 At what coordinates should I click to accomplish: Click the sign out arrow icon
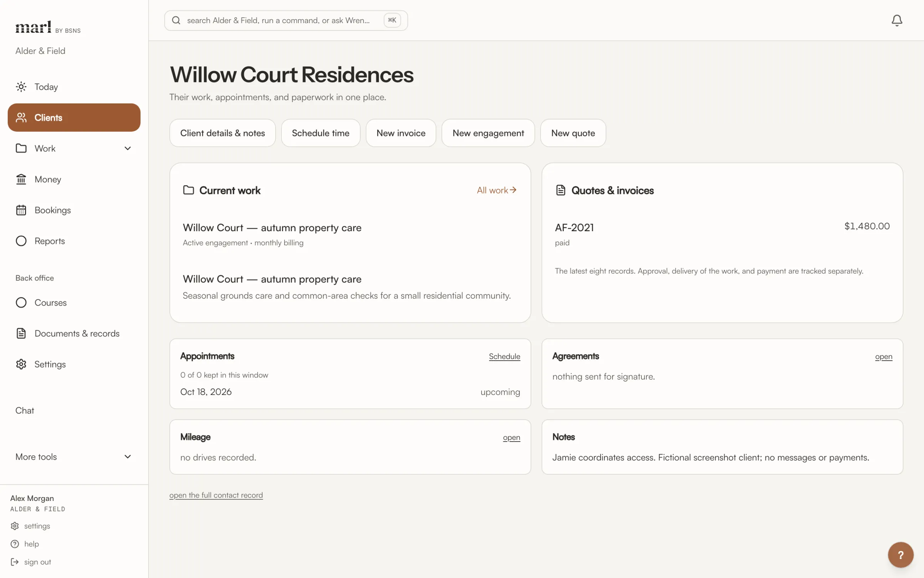pyautogui.click(x=15, y=562)
